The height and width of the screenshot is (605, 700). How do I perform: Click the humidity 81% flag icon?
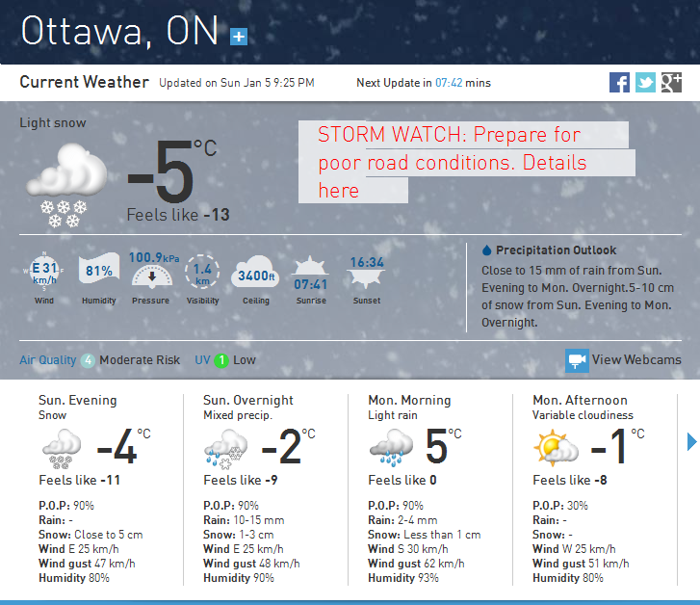pos(98,269)
